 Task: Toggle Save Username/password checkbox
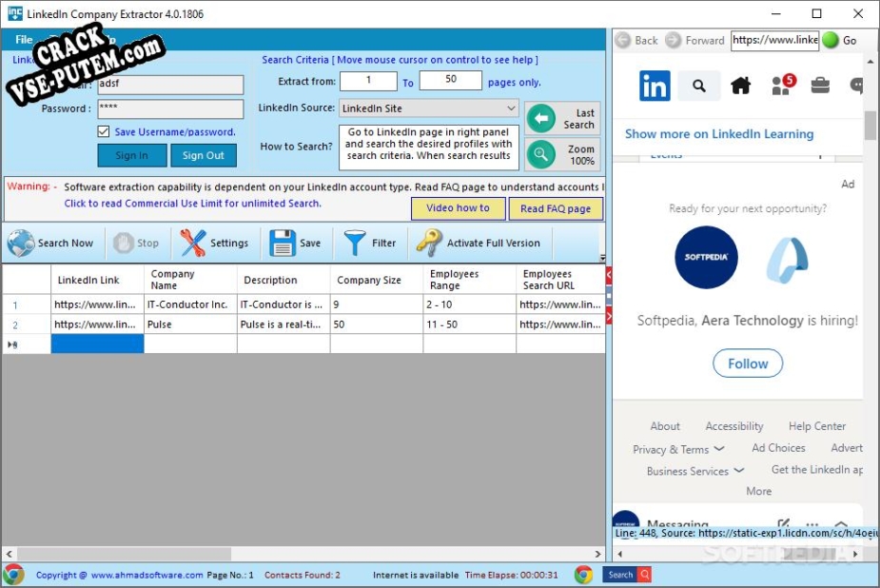click(104, 131)
